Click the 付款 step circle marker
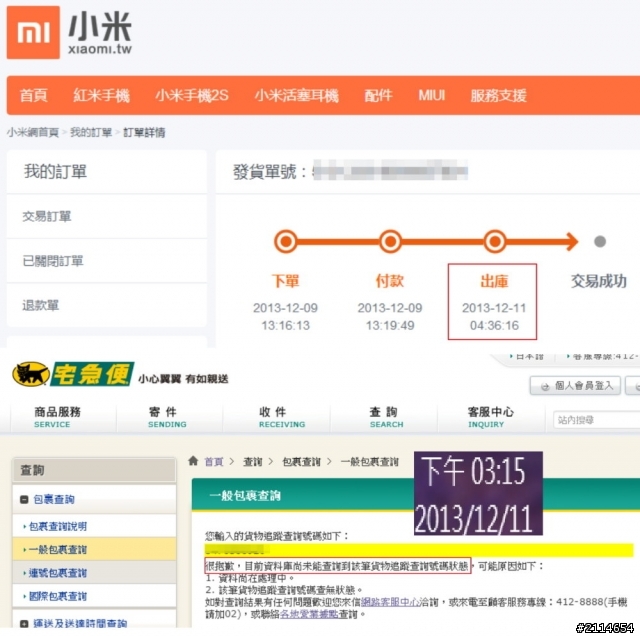Screen dimensions: 640x636 click(x=390, y=241)
